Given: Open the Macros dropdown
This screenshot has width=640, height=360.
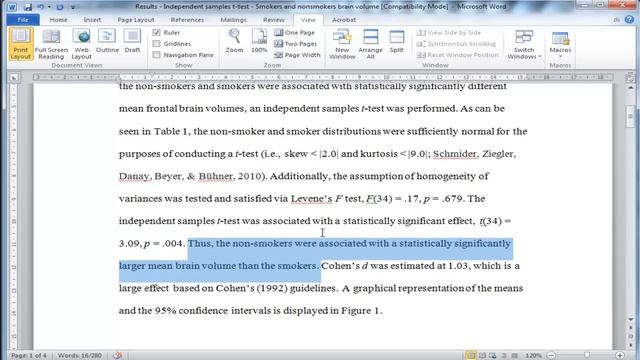Looking at the screenshot, I should [560, 44].
